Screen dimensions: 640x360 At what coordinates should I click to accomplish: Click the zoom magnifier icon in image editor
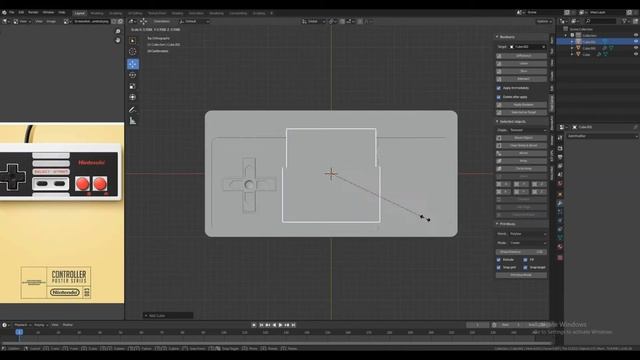click(x=118, y=31)
